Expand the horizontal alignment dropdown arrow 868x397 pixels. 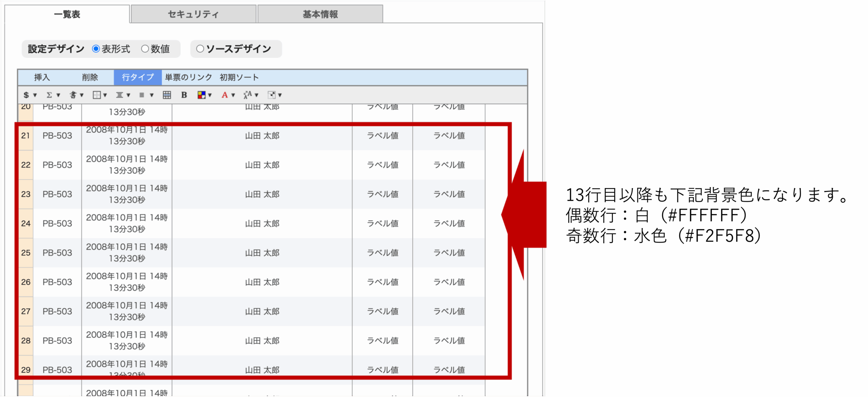[x=128, y=95]
